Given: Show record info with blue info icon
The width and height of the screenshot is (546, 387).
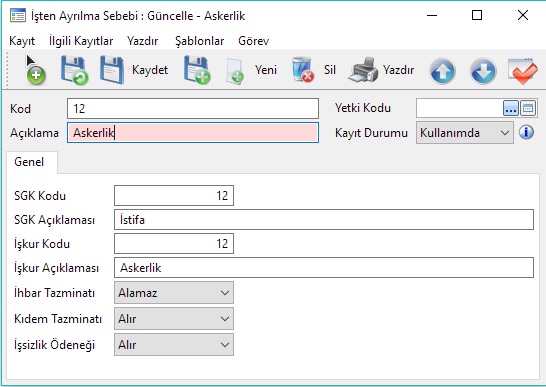Looking at the screenshot, I should pos(526,132).
